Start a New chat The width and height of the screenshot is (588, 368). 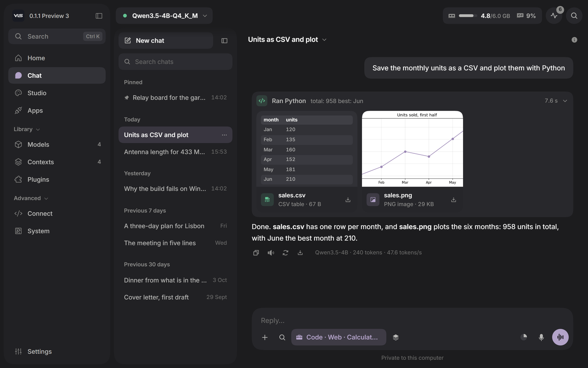[x=166, y=40]
